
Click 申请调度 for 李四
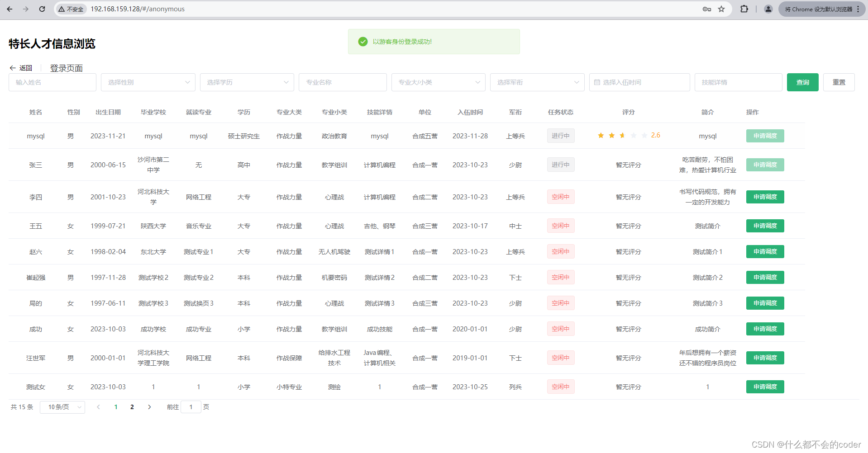[765, 197]
